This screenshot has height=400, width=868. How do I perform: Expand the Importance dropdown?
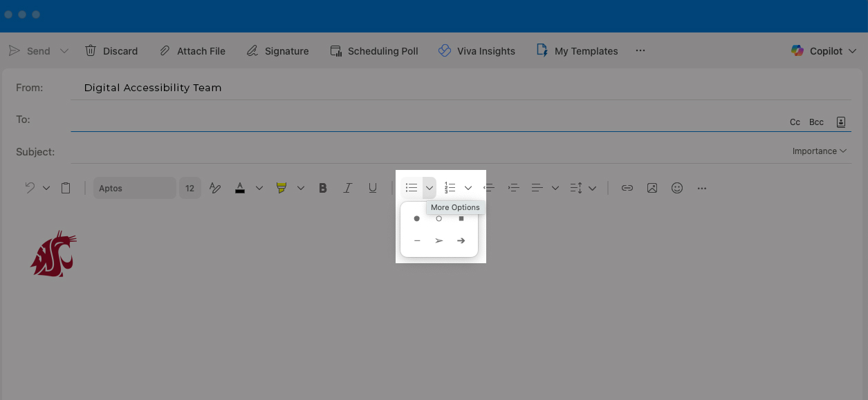pos(820,151)
